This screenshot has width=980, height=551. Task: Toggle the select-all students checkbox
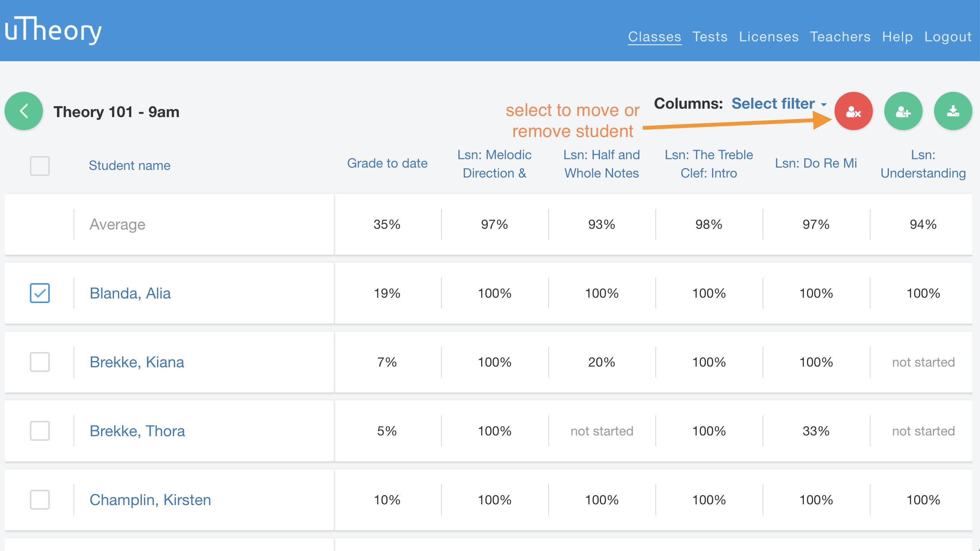(x=40, y=166)
